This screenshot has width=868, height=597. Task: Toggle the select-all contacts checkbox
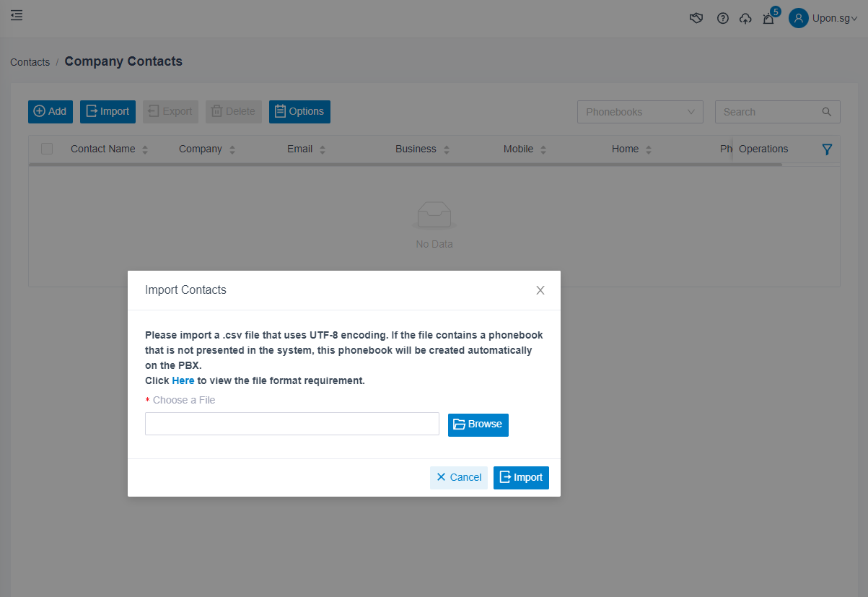(47, 149)
